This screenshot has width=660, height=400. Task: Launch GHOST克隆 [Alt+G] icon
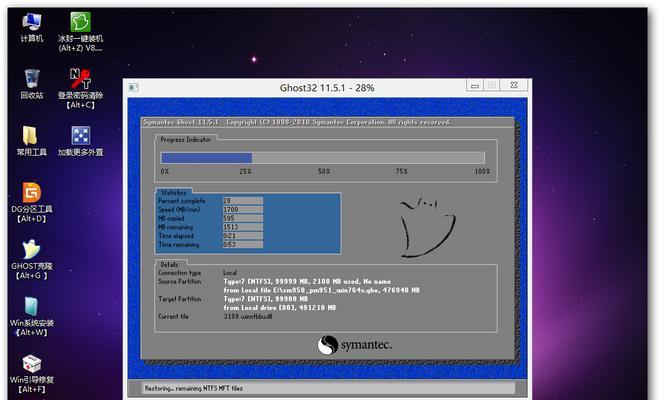pos(32,259)
